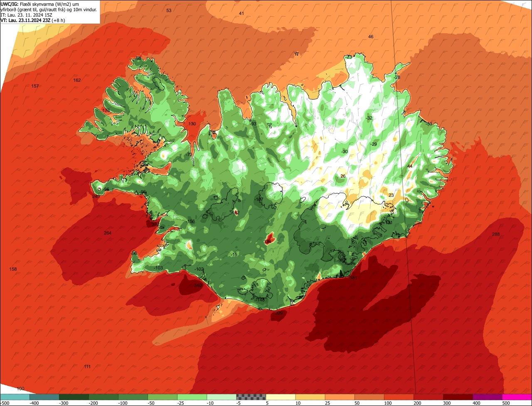Click the map value -32 in northeast Iceland

click(x=369, y=118)
